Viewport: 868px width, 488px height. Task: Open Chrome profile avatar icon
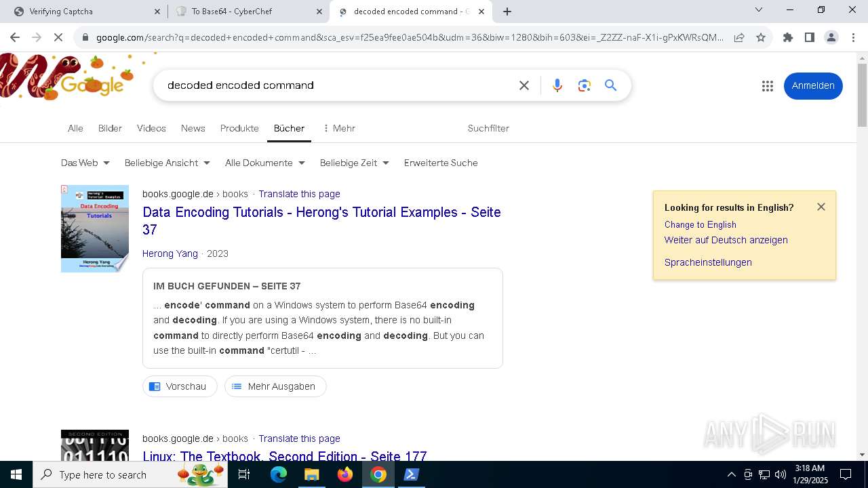coord(831,37)
